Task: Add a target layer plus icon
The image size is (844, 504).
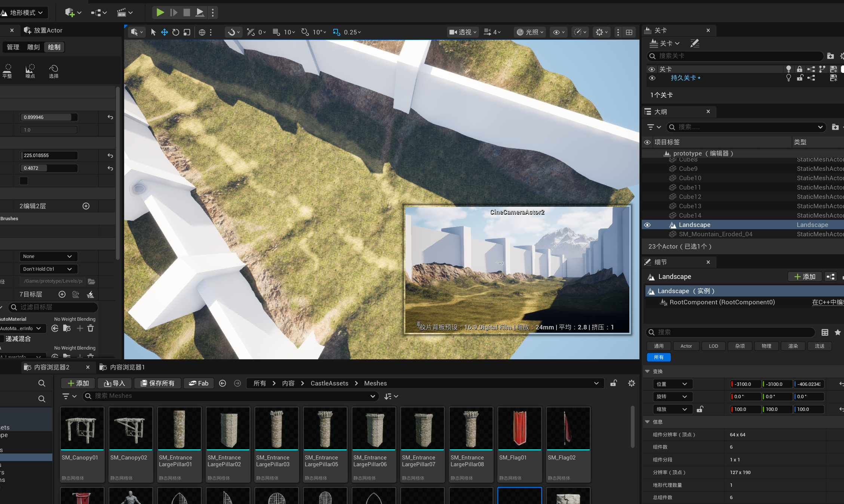Action: point(62,294)
